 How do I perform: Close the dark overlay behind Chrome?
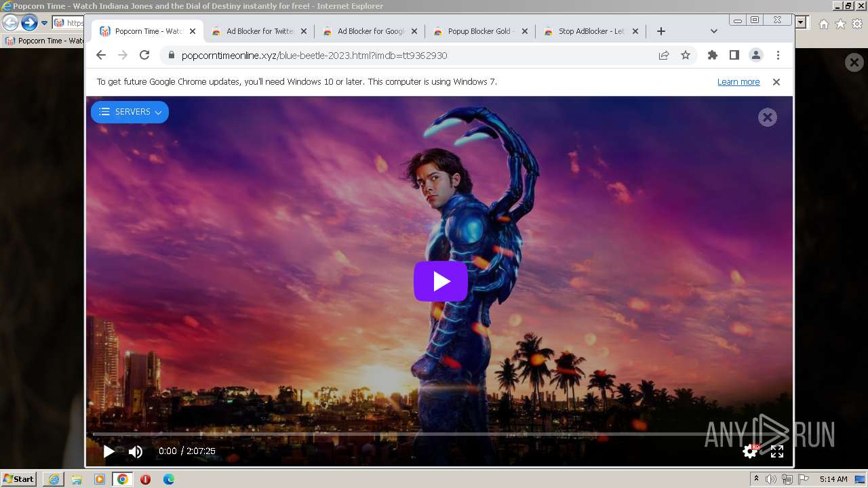(854, 62)
